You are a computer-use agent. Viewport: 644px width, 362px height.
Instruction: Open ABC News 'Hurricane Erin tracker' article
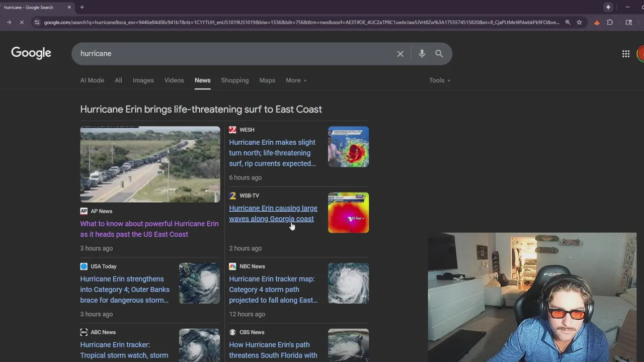click(124, 350)
